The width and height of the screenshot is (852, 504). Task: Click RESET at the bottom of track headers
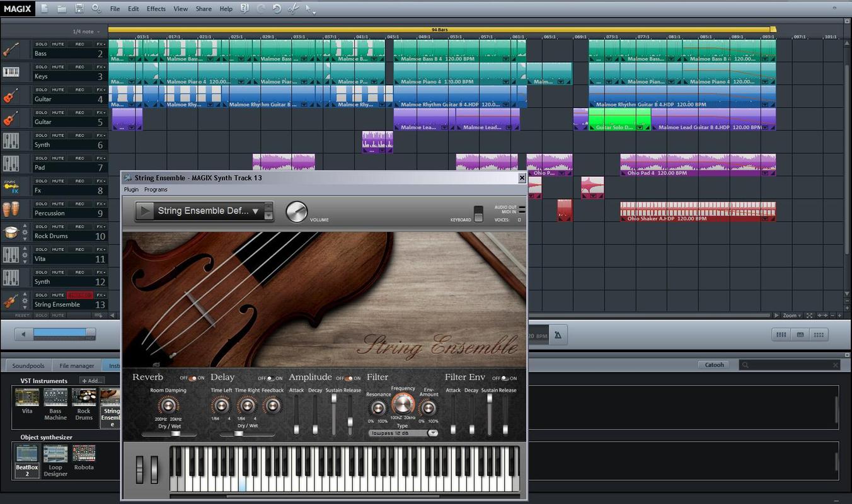(23, 315)
